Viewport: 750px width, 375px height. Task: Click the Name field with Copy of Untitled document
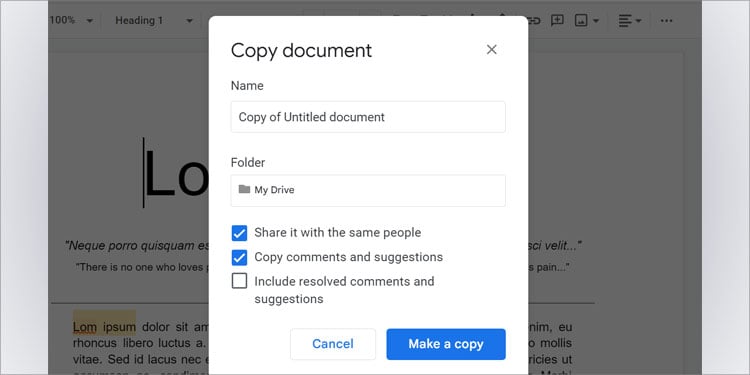(x=368, y=117)
